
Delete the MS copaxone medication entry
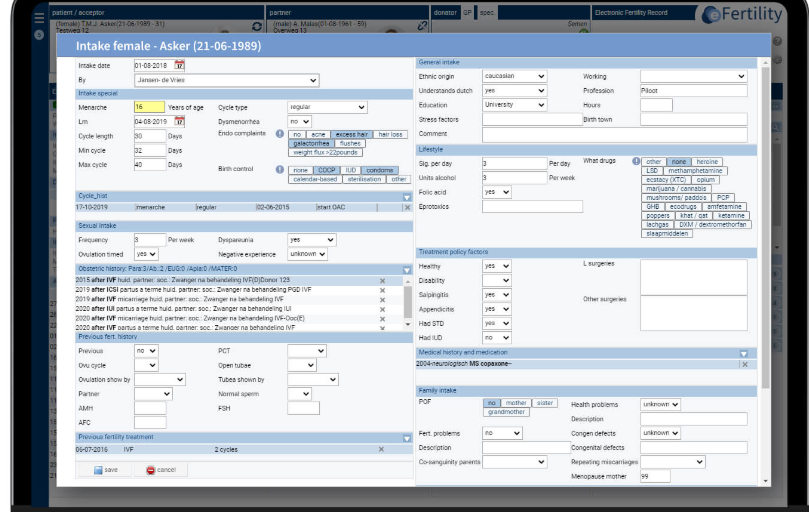coord(743,365)
